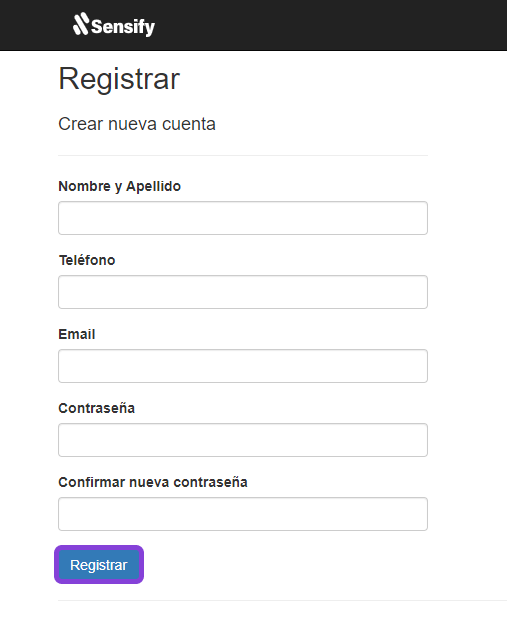
Task: Click the 'Email' label text
Action: coord(77,334)
